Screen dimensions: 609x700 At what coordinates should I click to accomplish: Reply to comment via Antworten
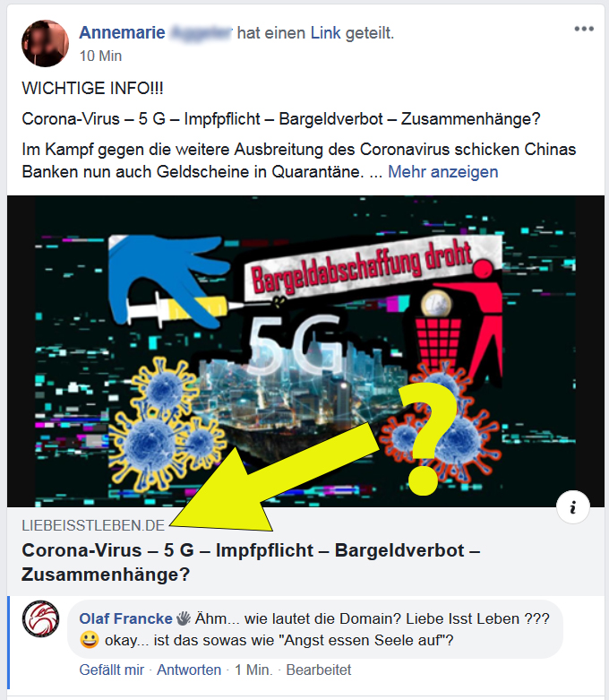(189, 670)
